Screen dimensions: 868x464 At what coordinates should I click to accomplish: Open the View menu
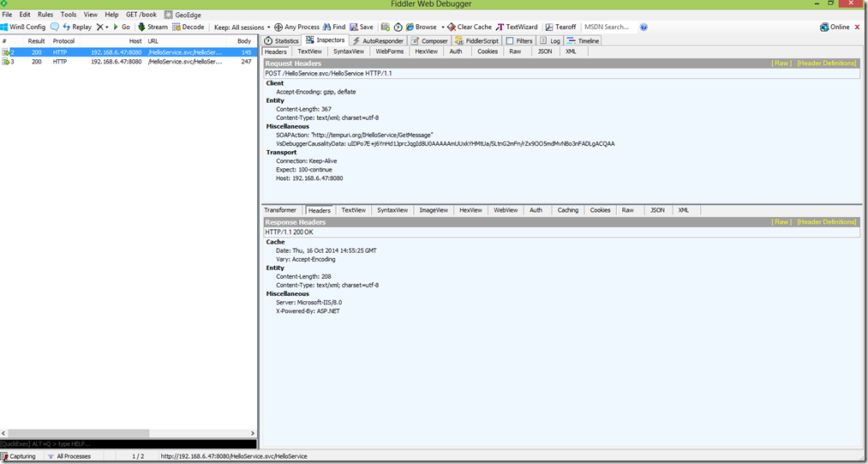pos(90,15)
